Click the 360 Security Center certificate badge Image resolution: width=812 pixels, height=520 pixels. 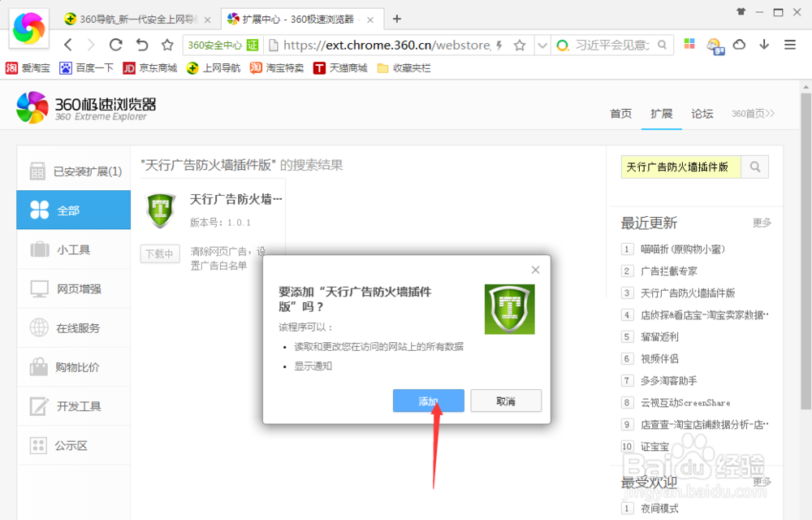222,45
